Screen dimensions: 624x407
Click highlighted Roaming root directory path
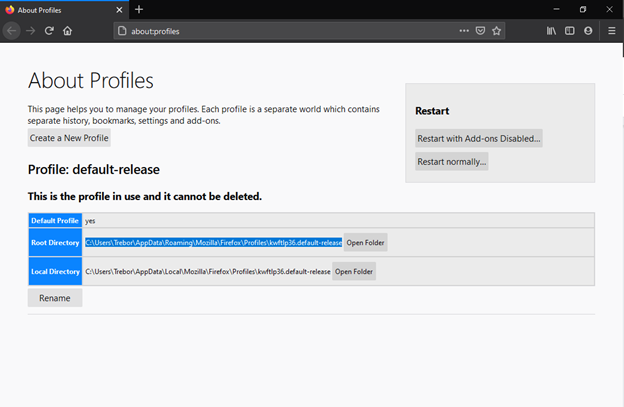[214, 242]
